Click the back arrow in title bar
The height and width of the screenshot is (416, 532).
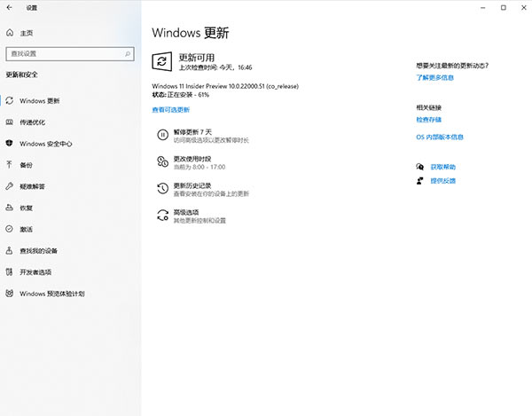[9, 7]
